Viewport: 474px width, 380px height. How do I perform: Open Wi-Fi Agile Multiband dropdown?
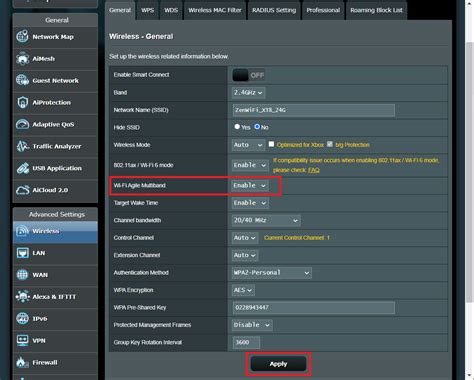point(250,185)
